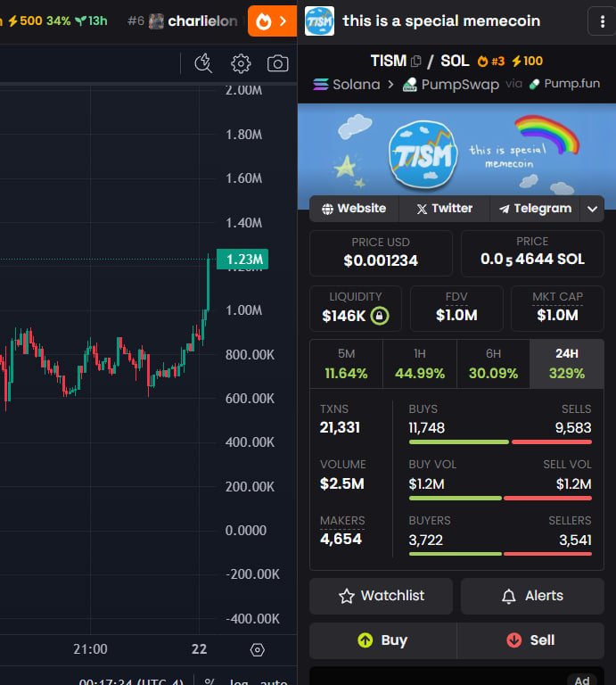This screenshot has height=685, width=616.
Task: Click the buy vol versus sell vol bar
Action: pos(500,498)
